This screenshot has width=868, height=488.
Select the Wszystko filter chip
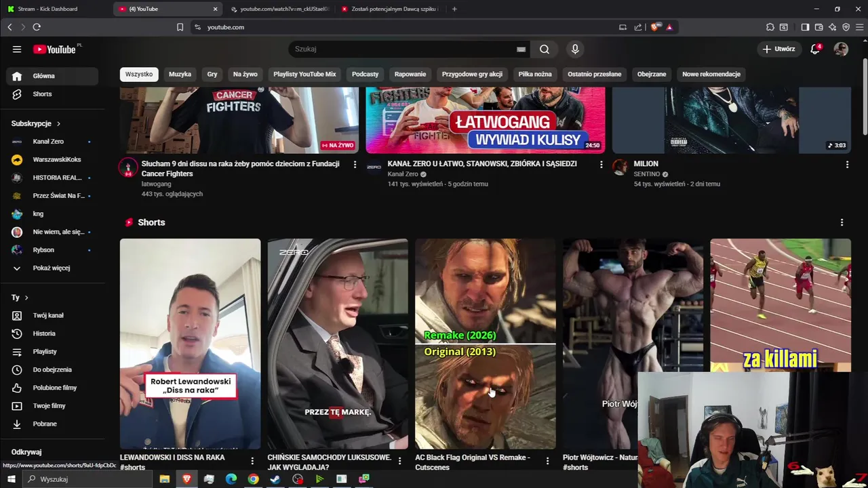click(139, 74)
